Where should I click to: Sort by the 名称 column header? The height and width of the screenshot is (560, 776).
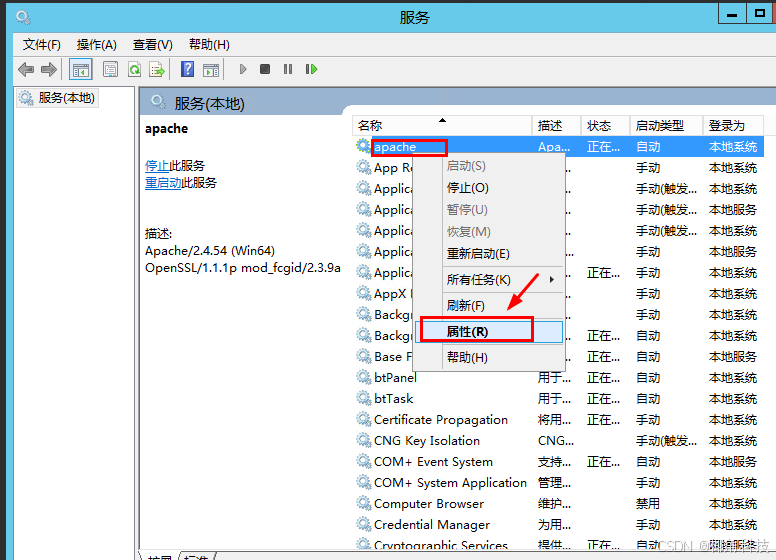[x=370, y=125]
